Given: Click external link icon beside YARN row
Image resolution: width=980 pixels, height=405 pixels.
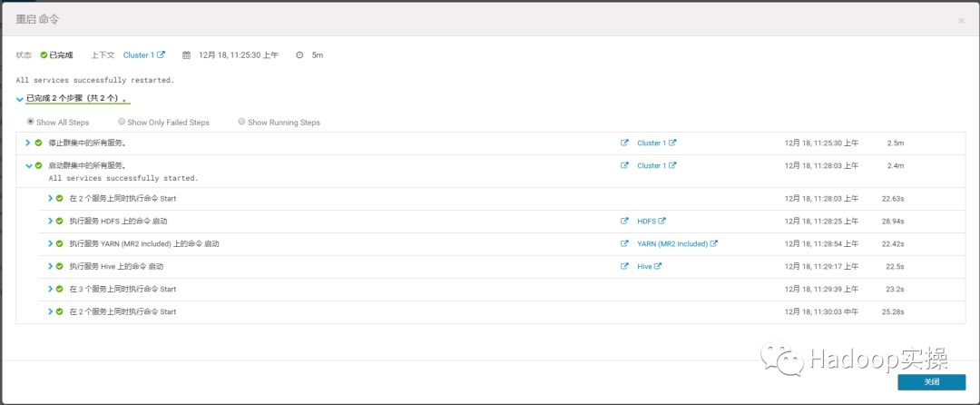Looking at the screenshot, I should pos(624,243).
